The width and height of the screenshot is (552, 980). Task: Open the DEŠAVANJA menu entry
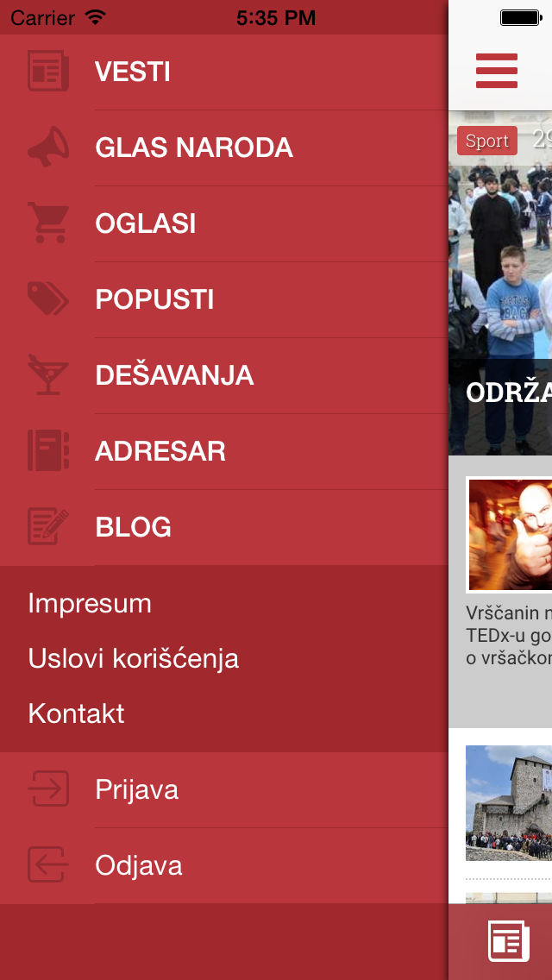tap(174, 375)
